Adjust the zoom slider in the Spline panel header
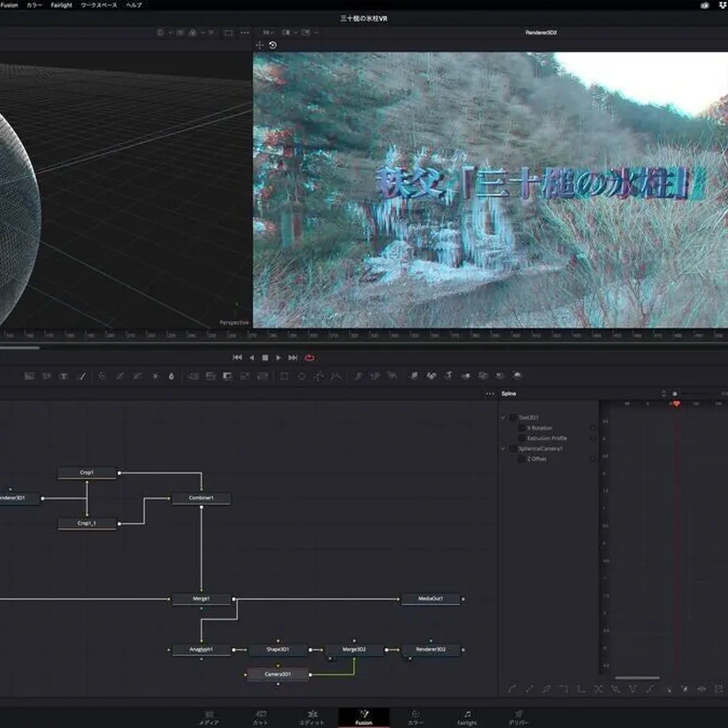The image size is (728, 728). click(676, 392)
